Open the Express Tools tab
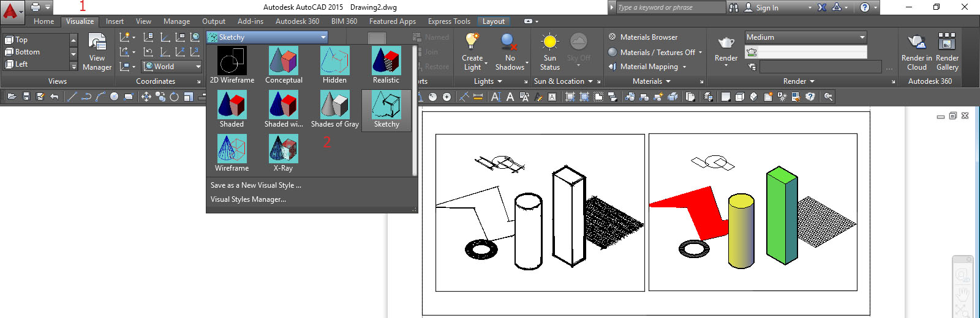980x318 pixels. pyautogui.click(x=449, y=21)
